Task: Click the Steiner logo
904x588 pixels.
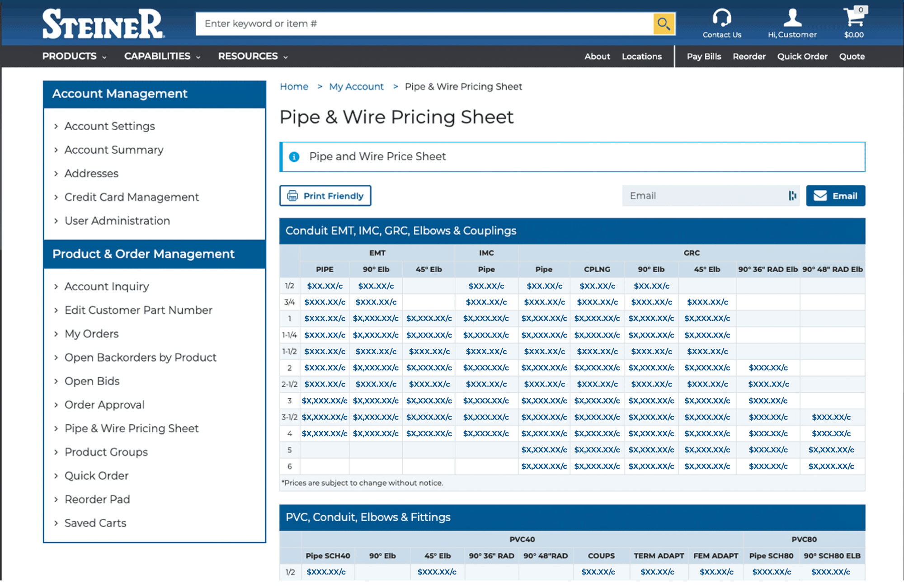Action: click(x=103, y=24)
